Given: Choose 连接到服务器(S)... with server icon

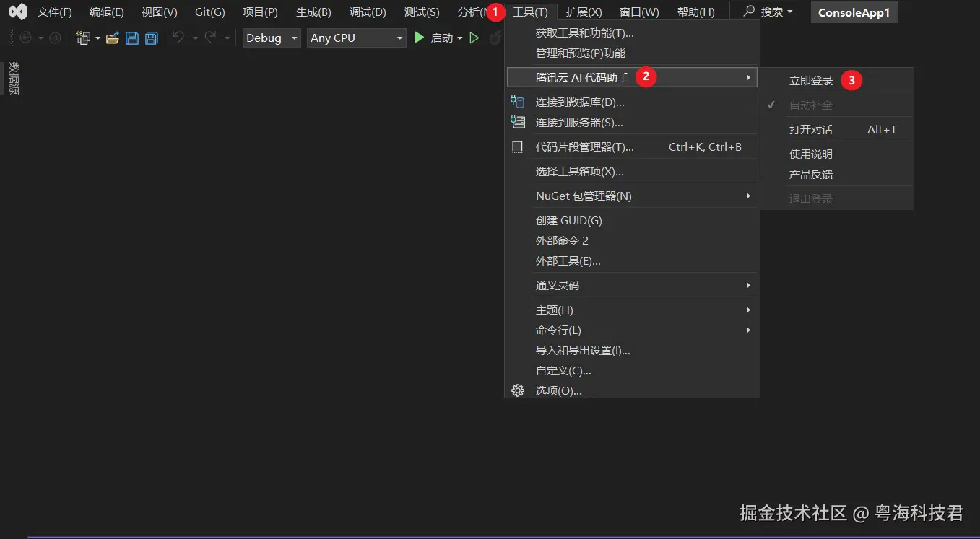Looking at the screenshot, I should pyautogui.click(x=632, y=123).
